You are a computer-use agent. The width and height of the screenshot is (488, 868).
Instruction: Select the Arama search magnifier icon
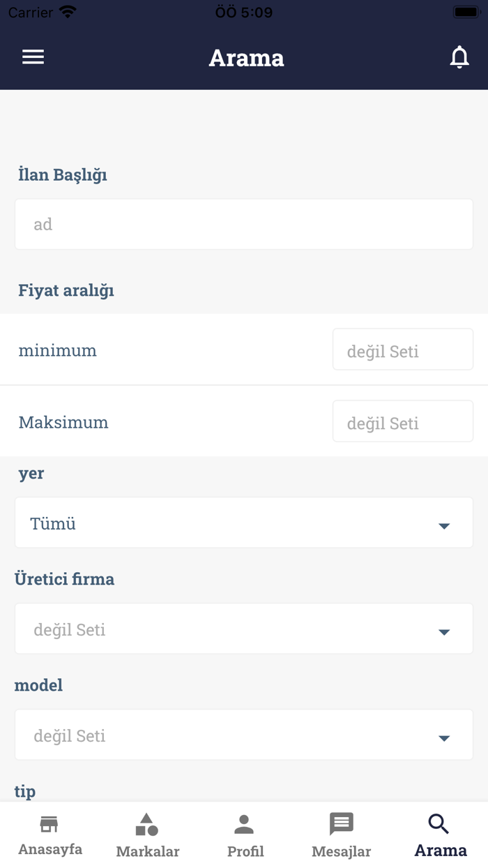tap(439, 823)
